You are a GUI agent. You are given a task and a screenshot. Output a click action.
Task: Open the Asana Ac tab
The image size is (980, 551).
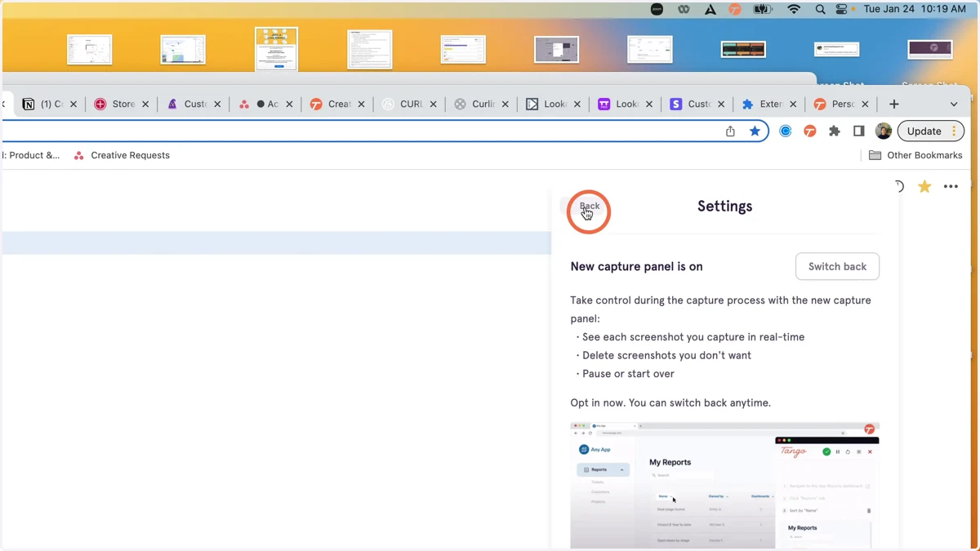[x=259, y=104]
